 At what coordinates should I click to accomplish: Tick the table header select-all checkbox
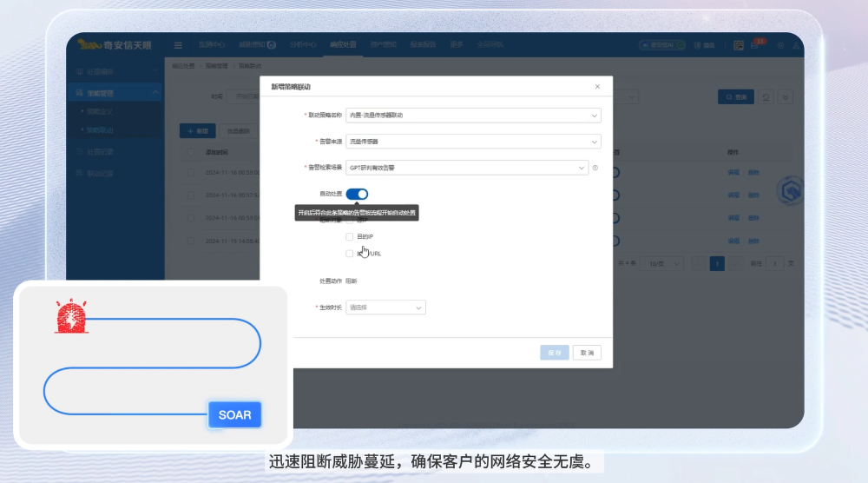[191, 152]
